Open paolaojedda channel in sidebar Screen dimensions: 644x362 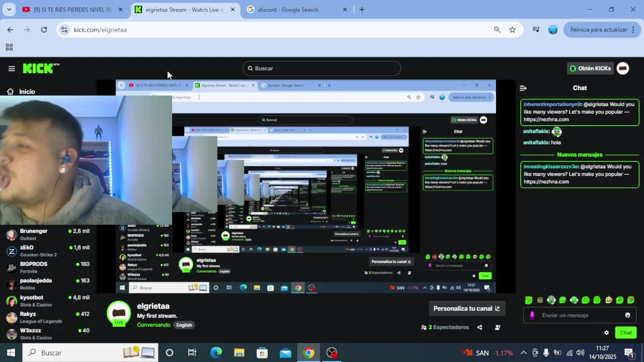pyautogui.click(x=48, y=284)
